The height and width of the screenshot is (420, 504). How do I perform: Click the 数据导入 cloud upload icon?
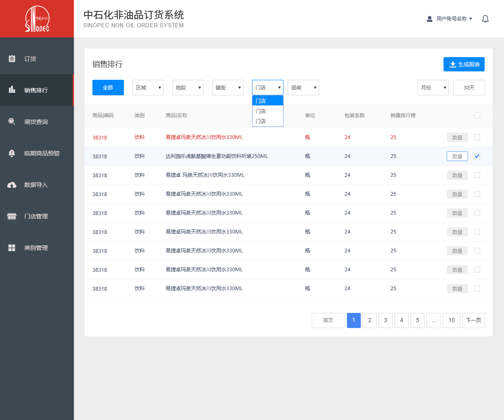12,185
